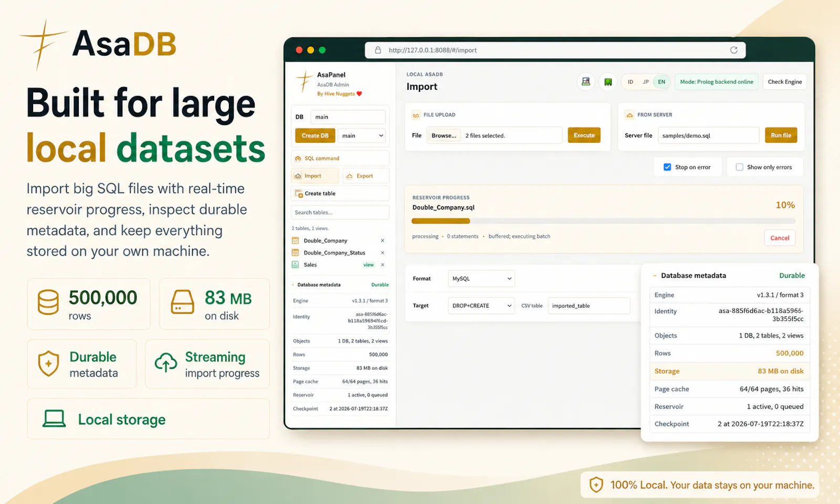
Task: Click the laptop icon for Local storage
Action: point(54,418)
